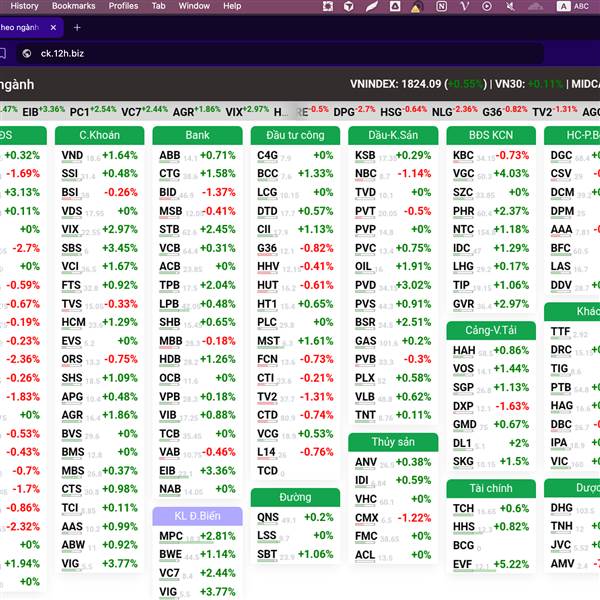Click the hexagon cube menu bar icon
The height and width of the screenshot is (600, 600).
(x=348, y=6)
